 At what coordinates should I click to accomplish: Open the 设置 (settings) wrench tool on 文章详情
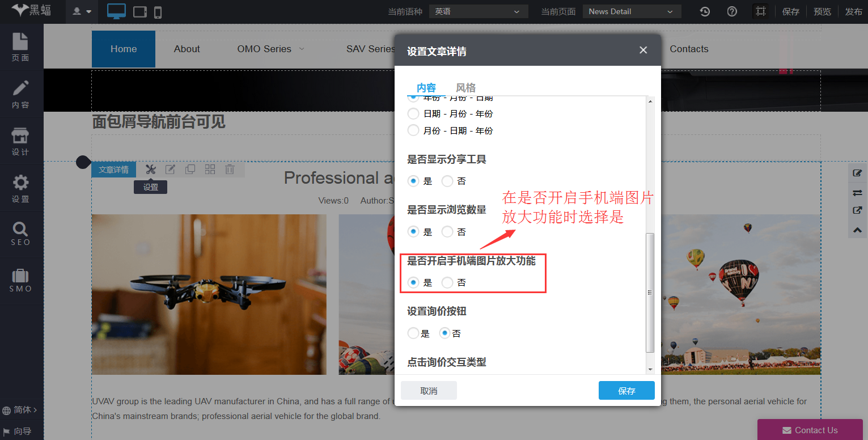(x=150, y=169)
